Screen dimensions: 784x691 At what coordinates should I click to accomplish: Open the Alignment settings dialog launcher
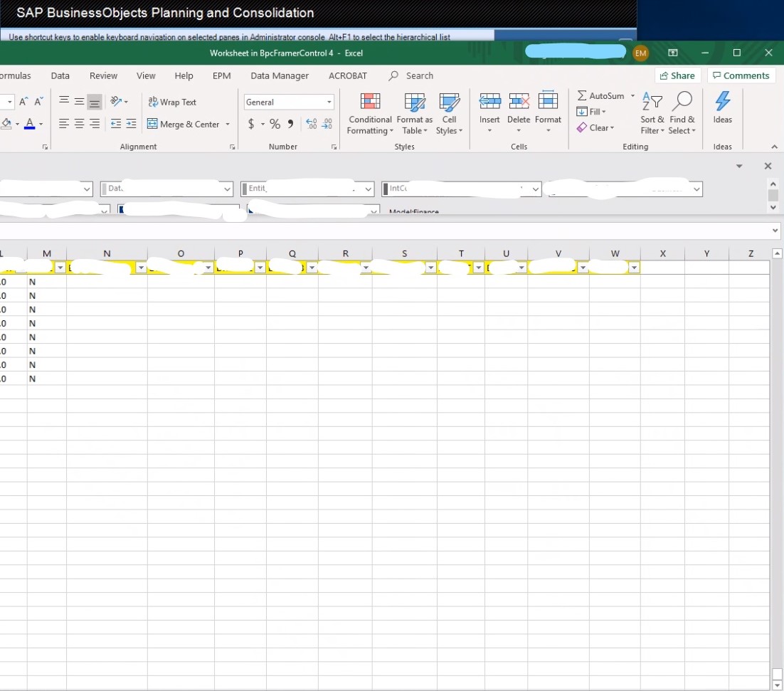[x=232, y=147]
